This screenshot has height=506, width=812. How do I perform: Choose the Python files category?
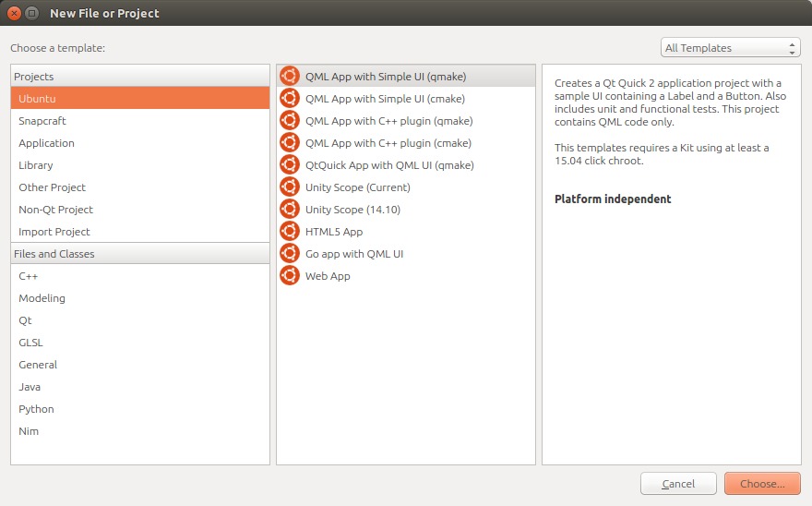[x=140, y=409]
